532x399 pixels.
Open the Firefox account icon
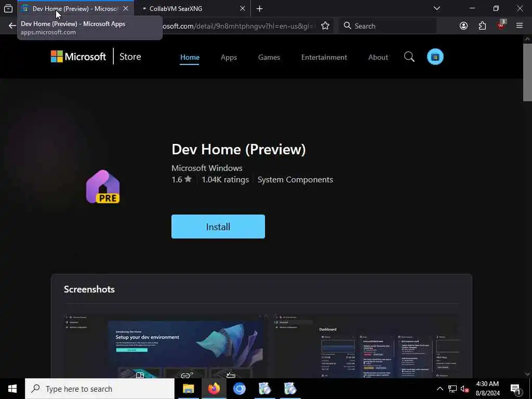(463, 26)
